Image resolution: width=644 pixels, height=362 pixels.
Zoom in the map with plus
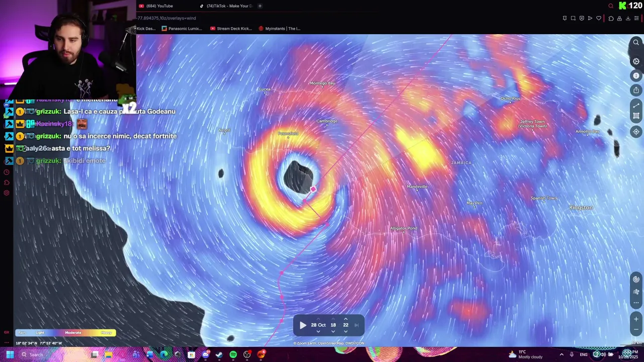(636, 319)
